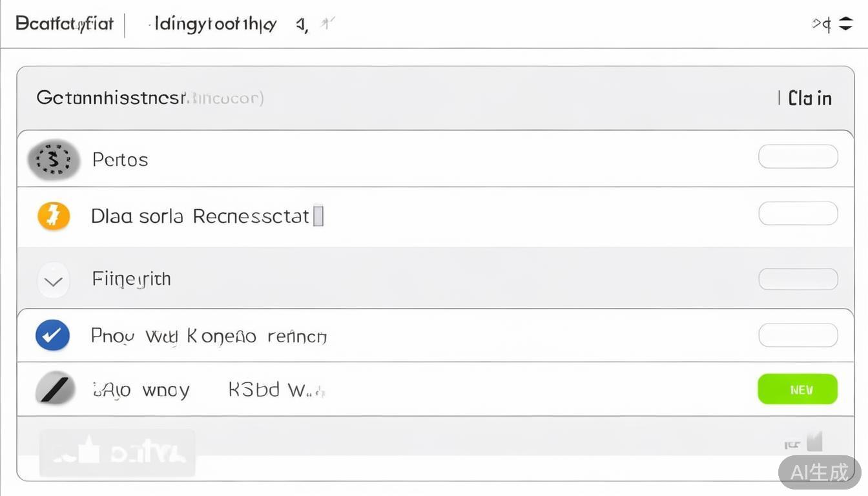Open the Fiineyrith row switch dropdown
868x496 pixels.
tap(798, 279)
